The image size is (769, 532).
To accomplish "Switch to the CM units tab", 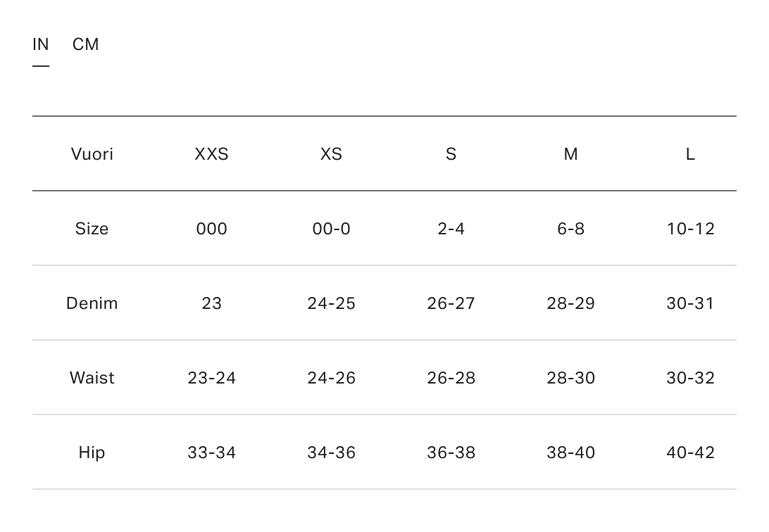I will click(x=86, y=45).
